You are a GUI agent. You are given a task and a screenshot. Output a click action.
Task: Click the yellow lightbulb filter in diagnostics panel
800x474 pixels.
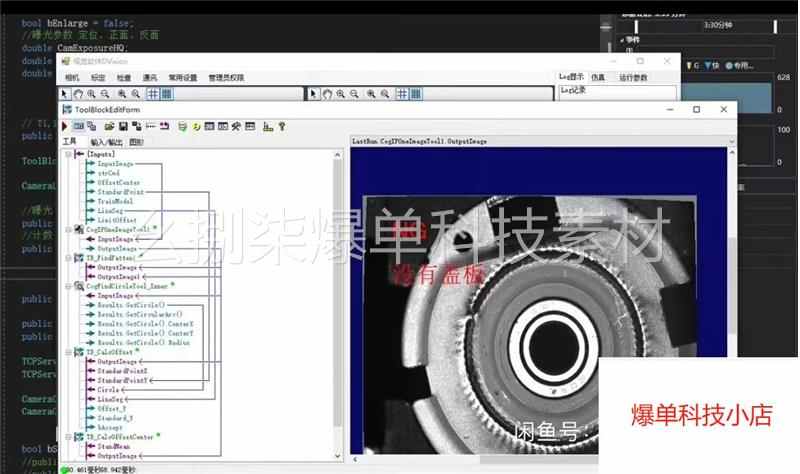pyautogui.click(x=689, y=65)
